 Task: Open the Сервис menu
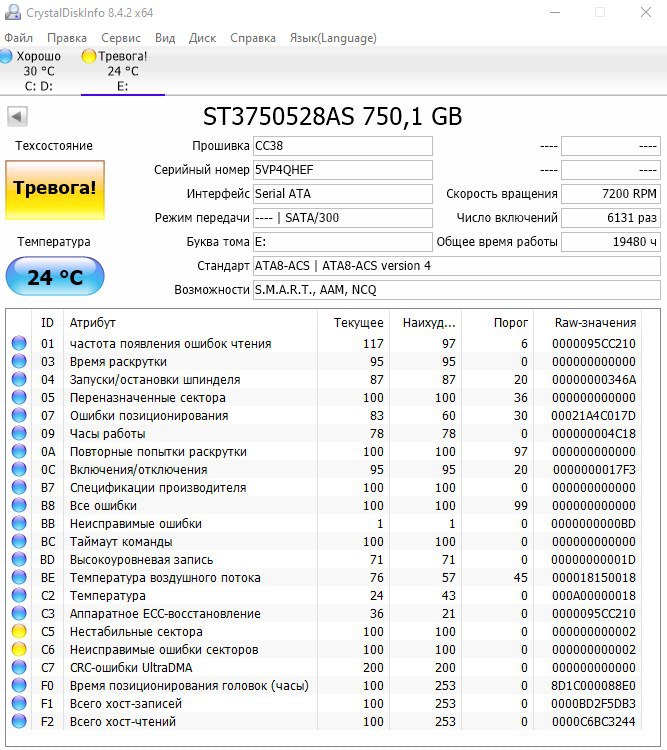click(121, 38)
